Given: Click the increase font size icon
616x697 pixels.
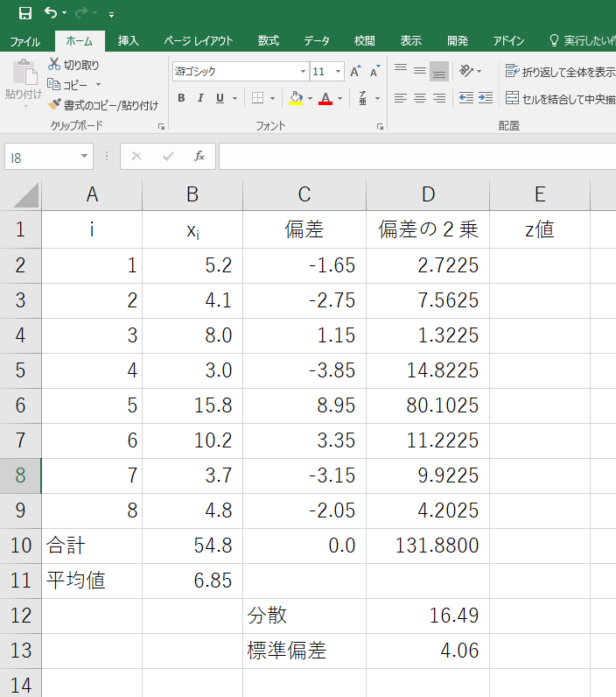Looking at the screenshot, I should (x=355, y=71).
